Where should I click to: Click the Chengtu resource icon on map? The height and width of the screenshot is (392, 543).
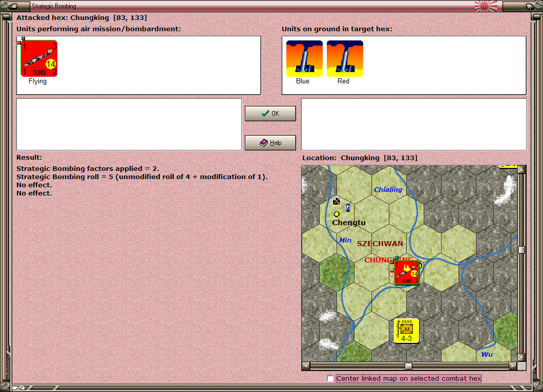[x=337, y=201]
